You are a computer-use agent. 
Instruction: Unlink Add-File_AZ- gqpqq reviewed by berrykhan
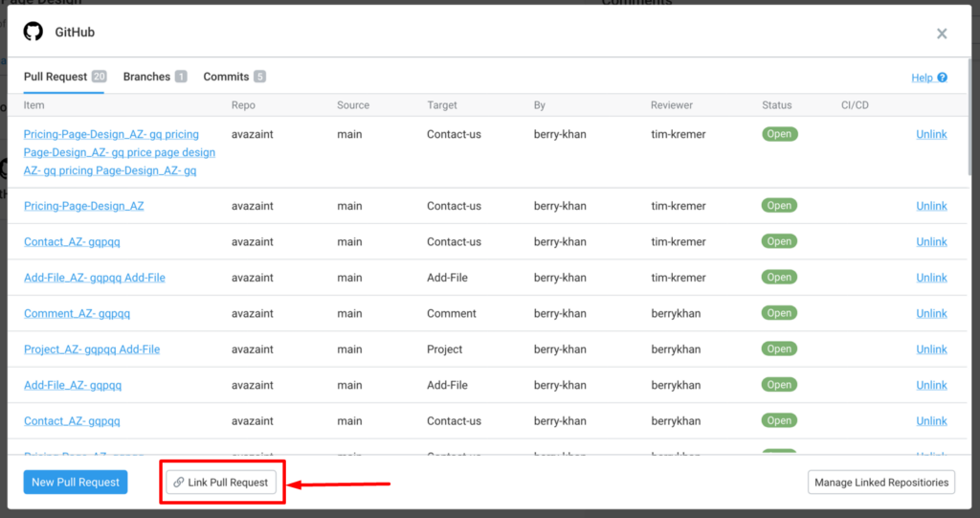point(931,385)
